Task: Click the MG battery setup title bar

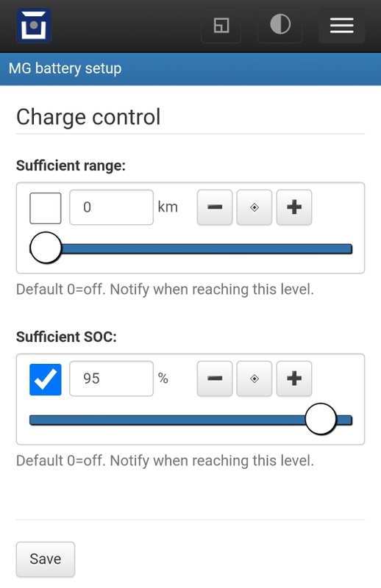Action: (190, 69)
